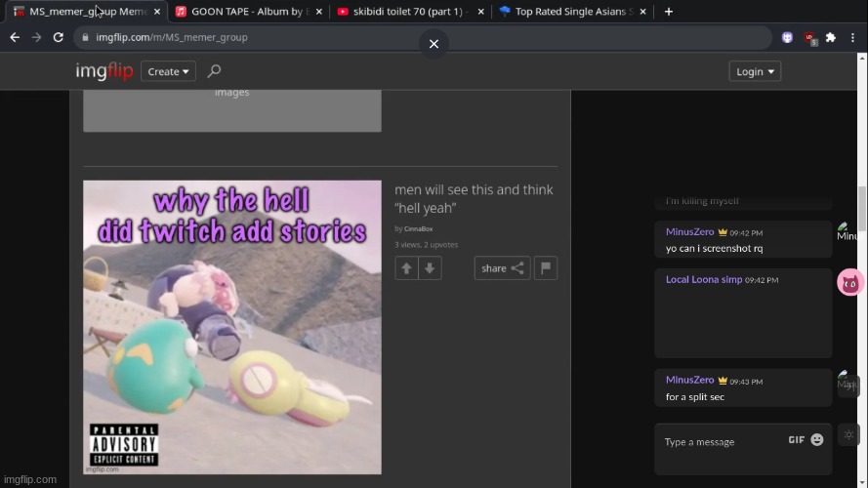
Task: Reload the imgflip page
Action: 59,37
